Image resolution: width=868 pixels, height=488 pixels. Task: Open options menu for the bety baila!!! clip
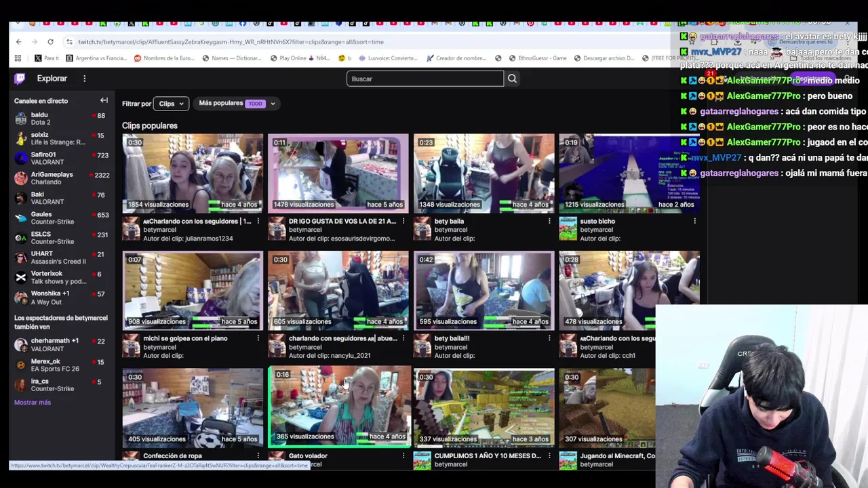(x=549, y=338)
